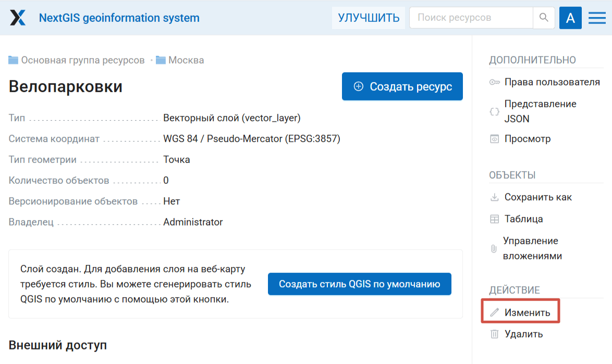
Task: Click the pencil icon for Изменить
Action: (495, 313)
